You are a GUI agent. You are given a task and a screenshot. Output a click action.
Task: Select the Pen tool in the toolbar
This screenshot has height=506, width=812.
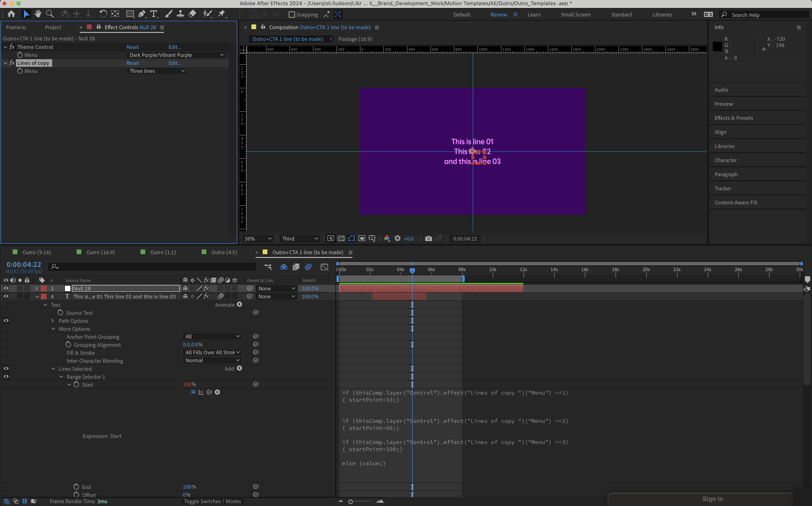point(142,14)
